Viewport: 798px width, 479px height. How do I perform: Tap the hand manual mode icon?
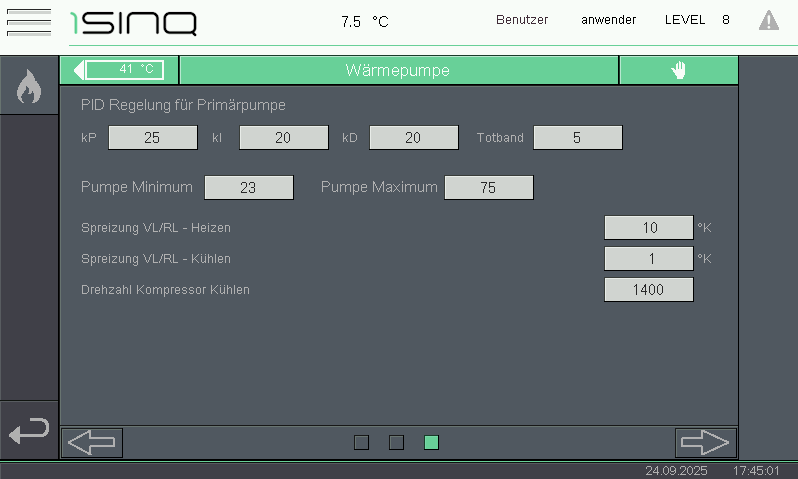[x=678, y=70]
